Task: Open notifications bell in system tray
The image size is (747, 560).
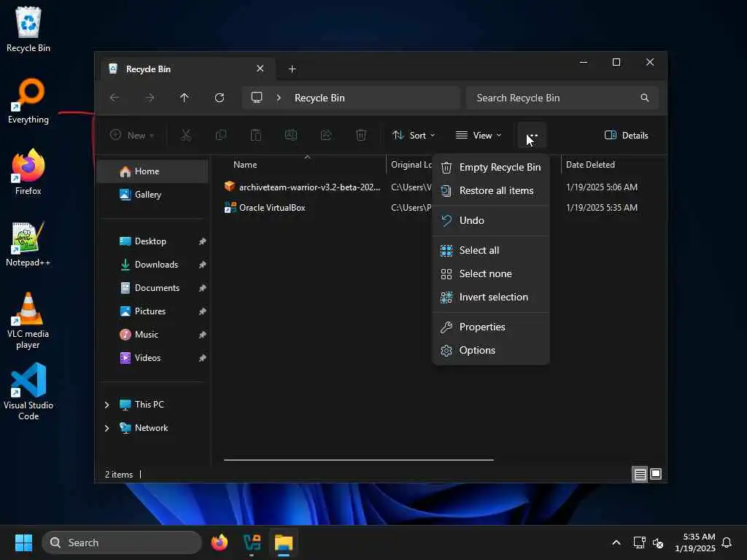Action: pyautogui.click(x=727, y=542)
